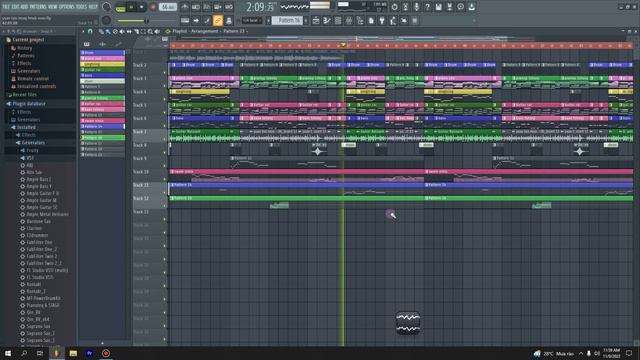The width and height of the screenshot is (640, 360).
Task: Click the plugin picker toolbar icon
Action: pos(382,20)
